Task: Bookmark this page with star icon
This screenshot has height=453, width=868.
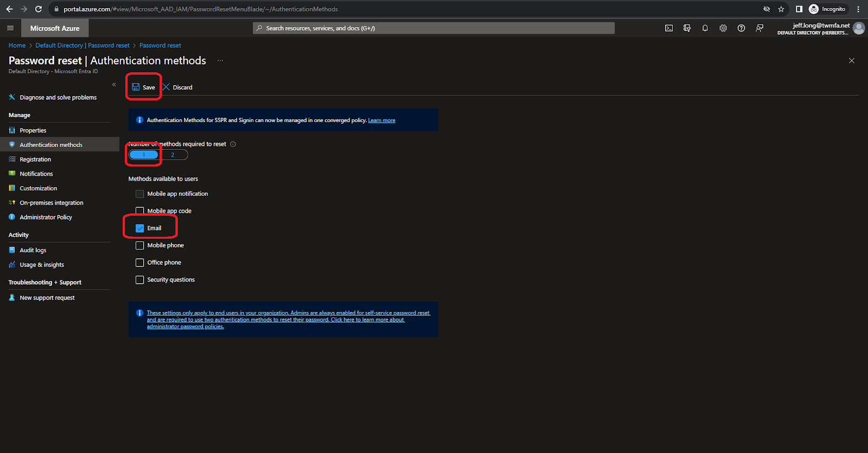Action: click(781, 9)
